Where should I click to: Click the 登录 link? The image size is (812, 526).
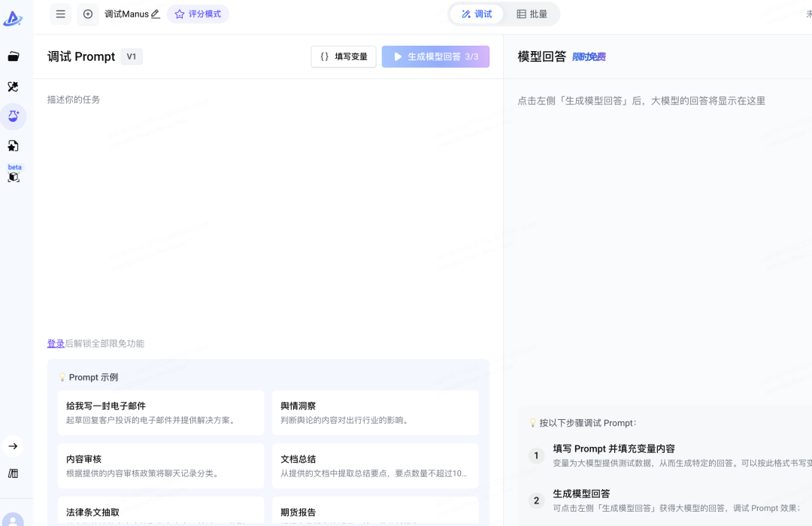[x=56, y=344]
